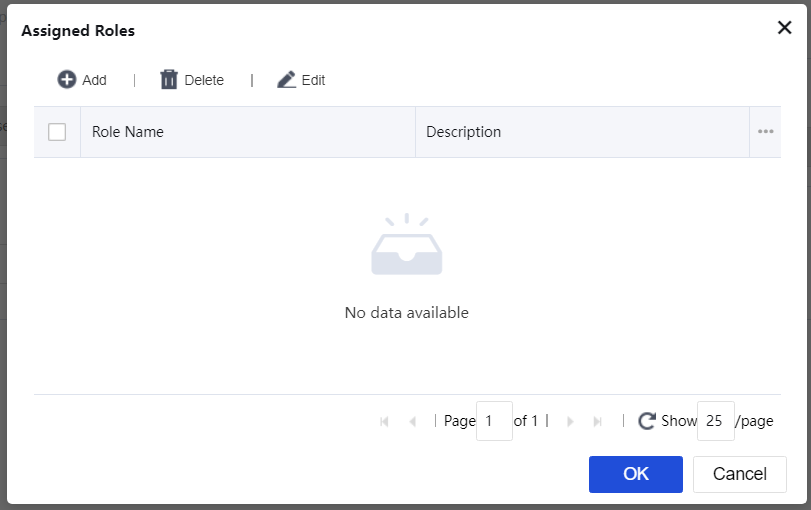
Task: Click the Edit text label
Action: point(314,80)
